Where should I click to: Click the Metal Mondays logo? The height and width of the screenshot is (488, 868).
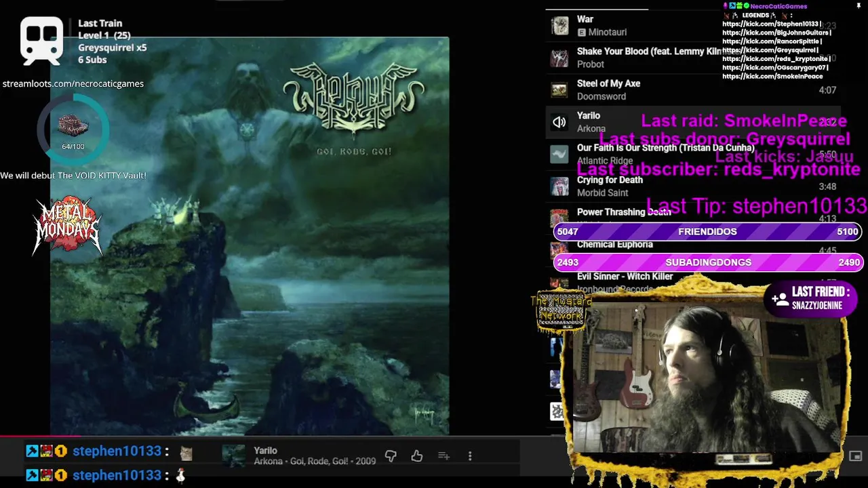66,225
